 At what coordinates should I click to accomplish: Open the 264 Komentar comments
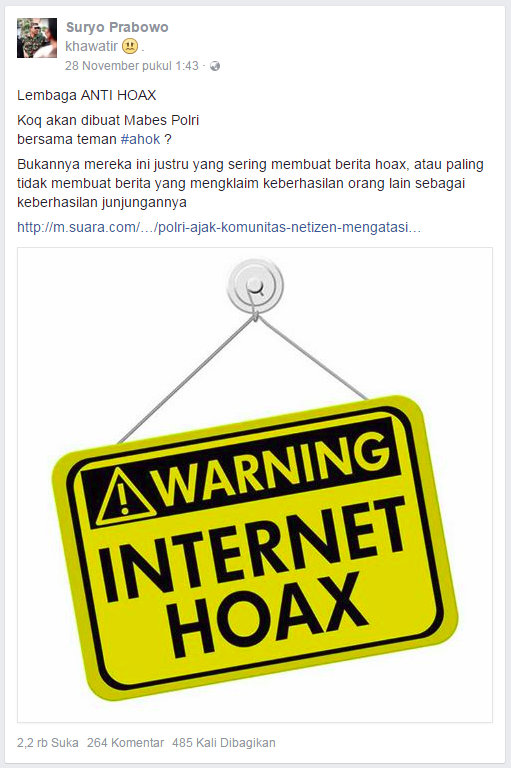[125, 743]
